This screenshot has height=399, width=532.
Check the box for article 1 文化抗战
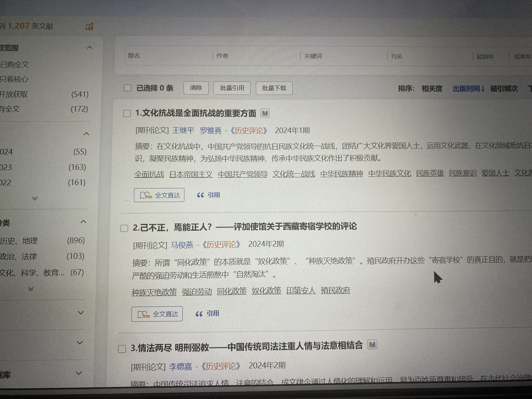pyautogui.click(x=127, y=113)
